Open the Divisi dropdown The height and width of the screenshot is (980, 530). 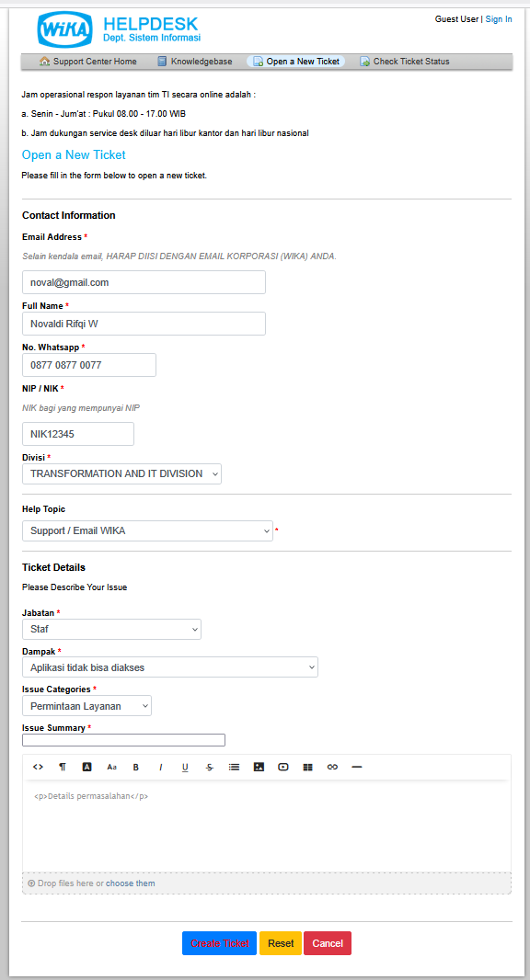[122, 473]
